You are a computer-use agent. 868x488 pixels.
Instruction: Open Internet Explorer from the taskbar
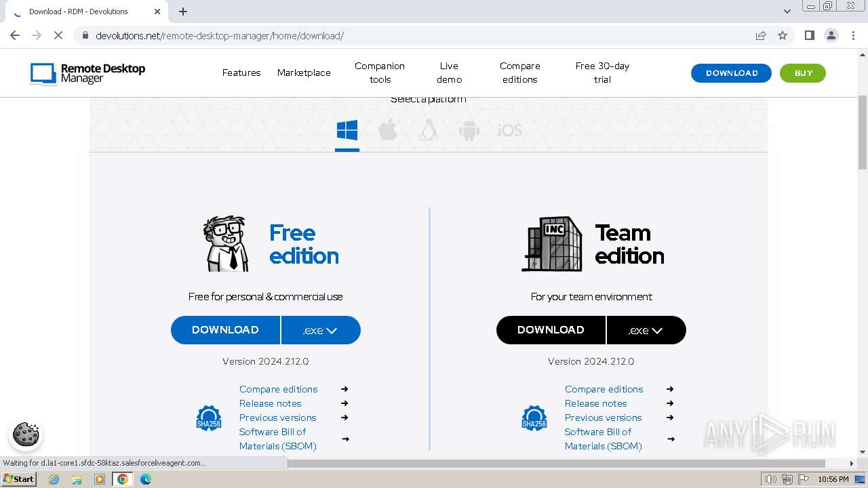pos(54,479)
